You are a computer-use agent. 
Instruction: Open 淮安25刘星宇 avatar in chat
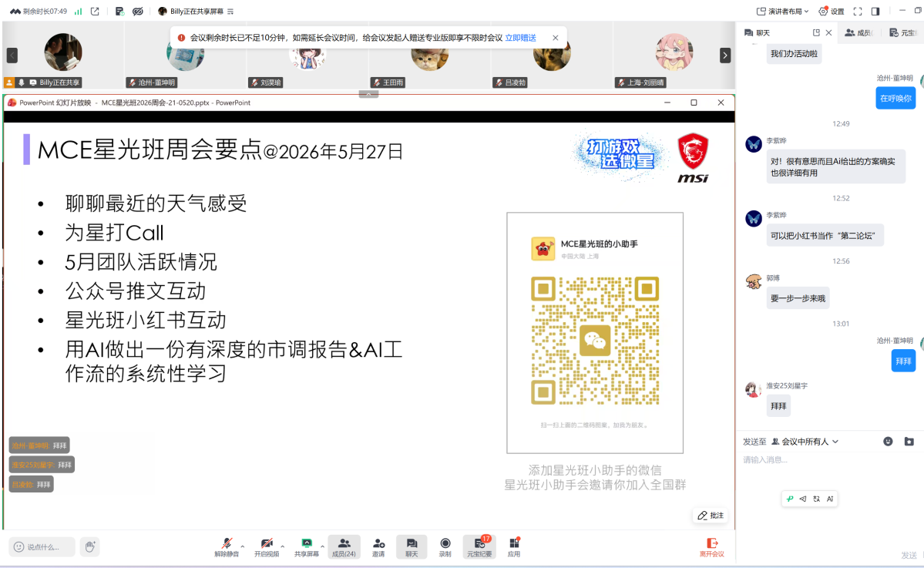click(754, 389)
